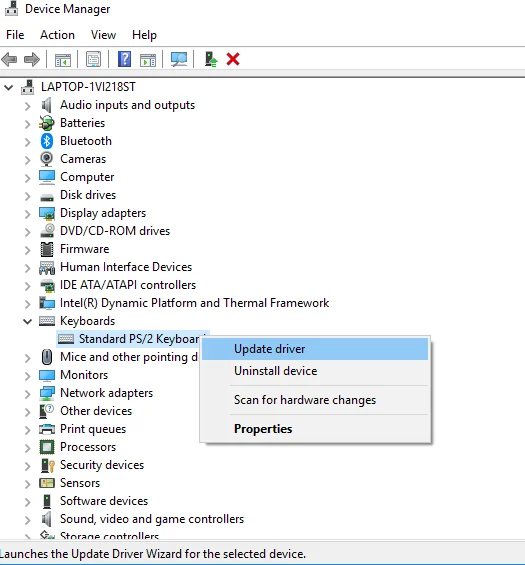Select Scan for hardware changes menu entry
This screenshot has height=565, width=525.
click(315, 400)
